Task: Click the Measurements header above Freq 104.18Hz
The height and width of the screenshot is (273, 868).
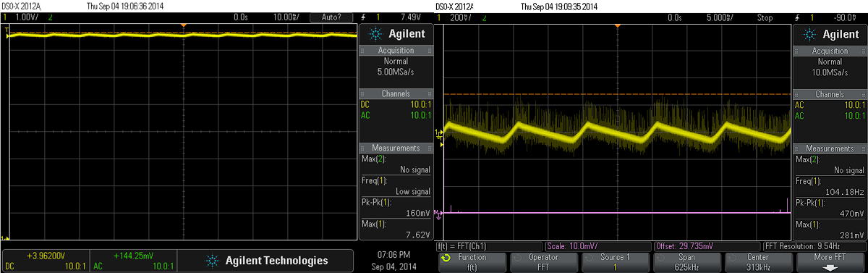Action: click(830, 148)
